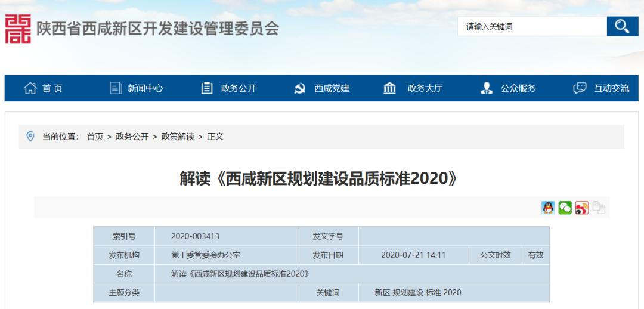Open the 政务公开 menu item
This screenshot has width=644, height=309.
coord(238,88)
